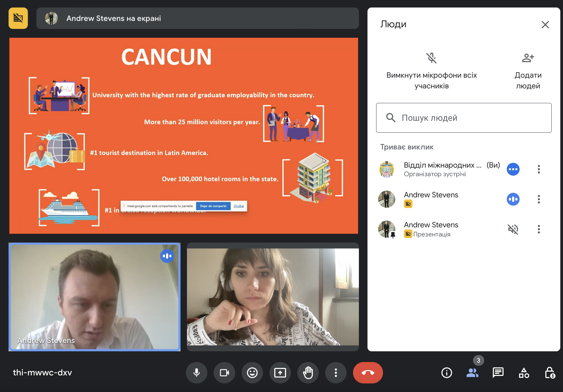
Task: Click the Пошук людей search field
Action: click(x=464, y=118)
